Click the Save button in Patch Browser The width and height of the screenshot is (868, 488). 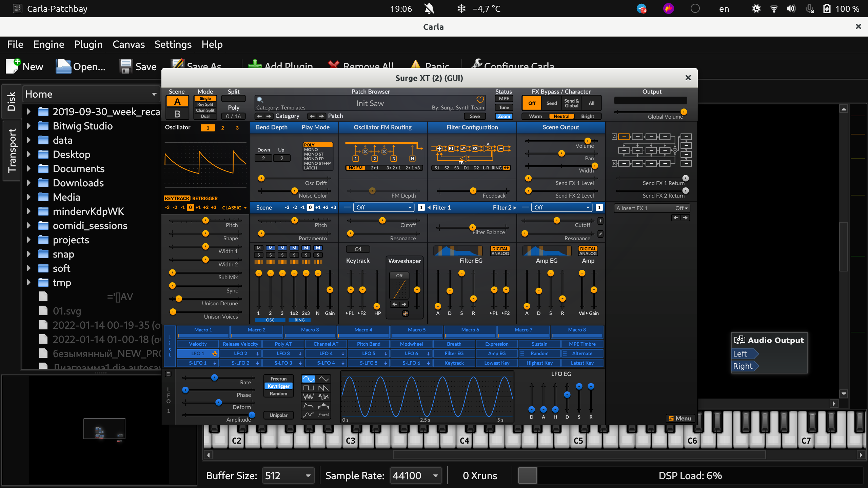pos(475,116)
